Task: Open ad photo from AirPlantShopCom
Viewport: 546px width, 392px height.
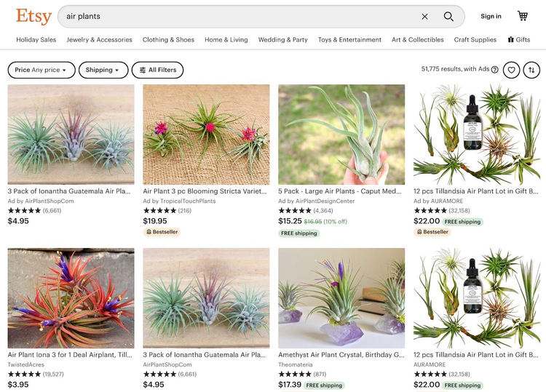Action: point(71,135)
